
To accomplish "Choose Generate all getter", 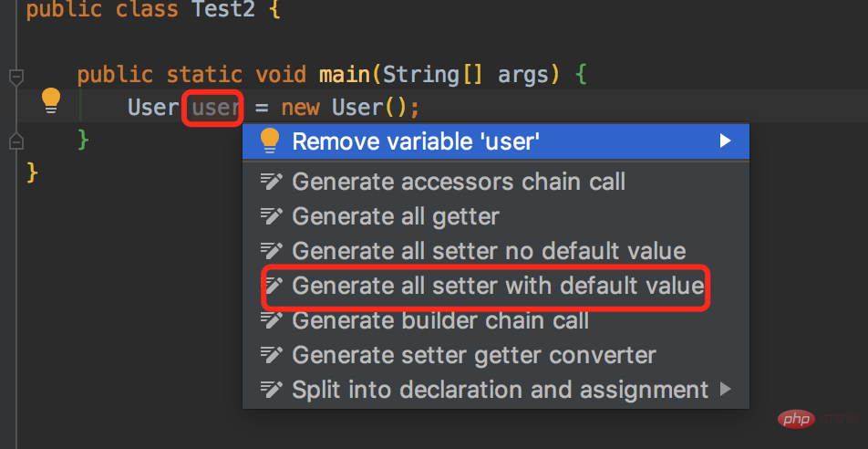I will [395, 216].
